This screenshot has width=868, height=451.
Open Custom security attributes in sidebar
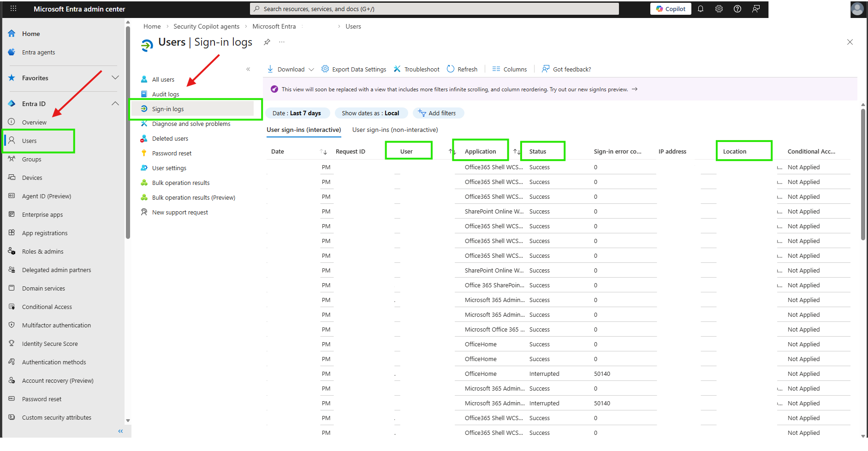[57, 417]
